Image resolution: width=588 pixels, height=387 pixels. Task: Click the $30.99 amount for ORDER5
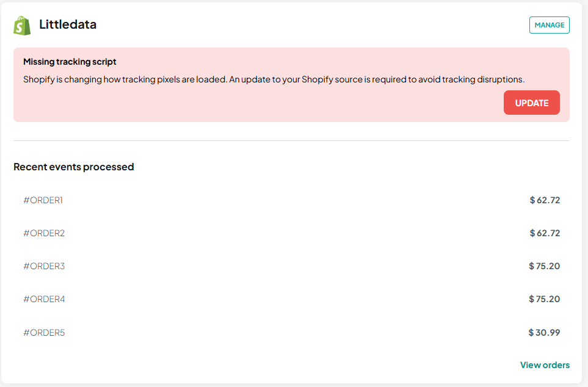coord(544,333)
